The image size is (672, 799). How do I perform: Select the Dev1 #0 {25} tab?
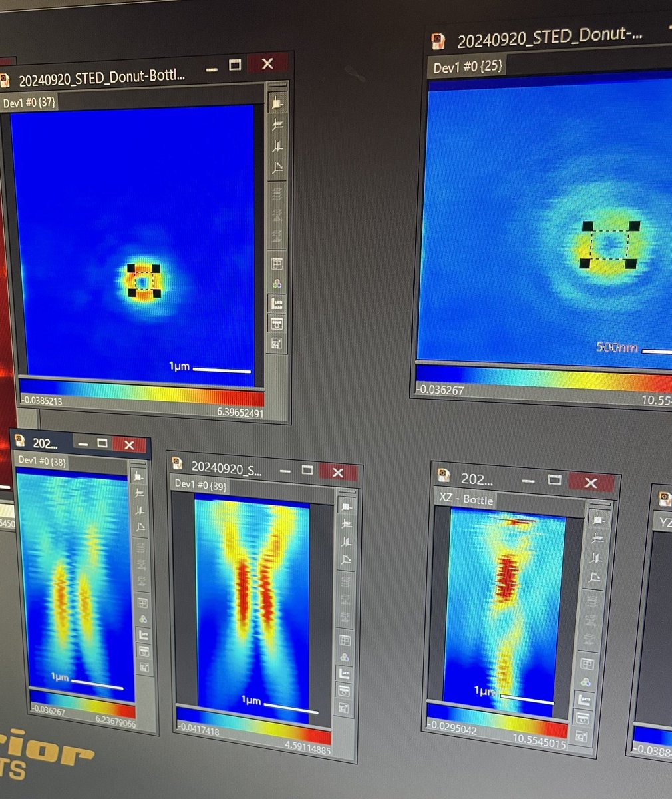click(x=468, y=67)
